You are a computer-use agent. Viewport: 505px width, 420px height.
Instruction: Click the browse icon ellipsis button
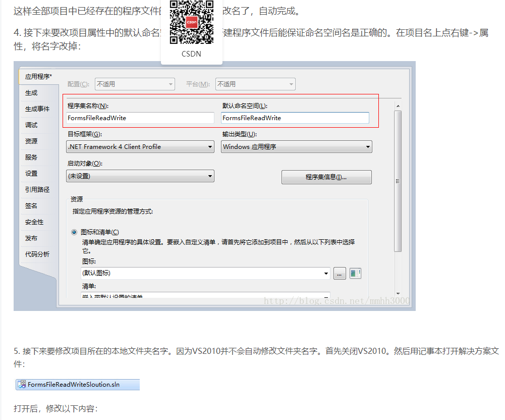[340, 273]
